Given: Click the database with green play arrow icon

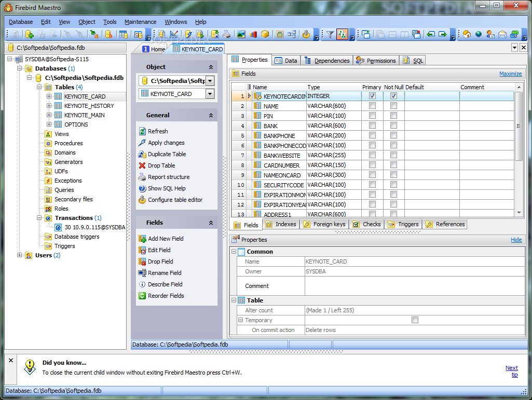Looking at the screenshot, I should click(x=200, y=34).
